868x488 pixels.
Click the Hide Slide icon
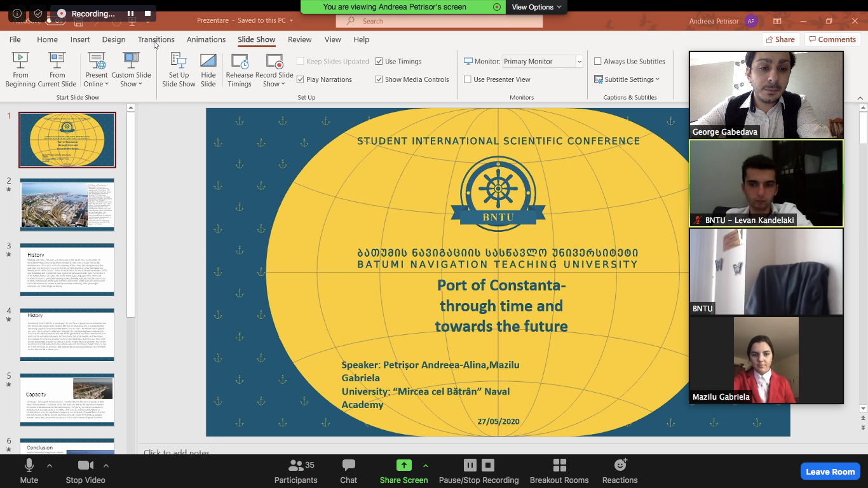click(x=208, y=61)
